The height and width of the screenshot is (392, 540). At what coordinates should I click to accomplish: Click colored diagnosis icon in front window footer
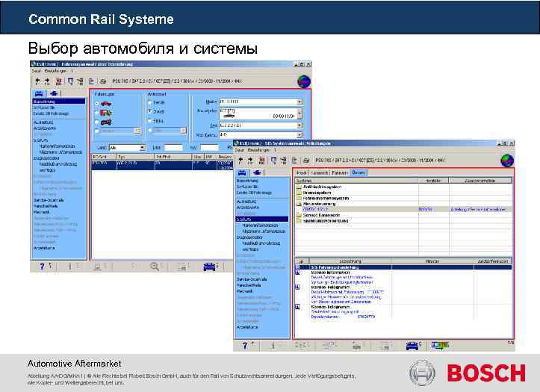point(440,345)
